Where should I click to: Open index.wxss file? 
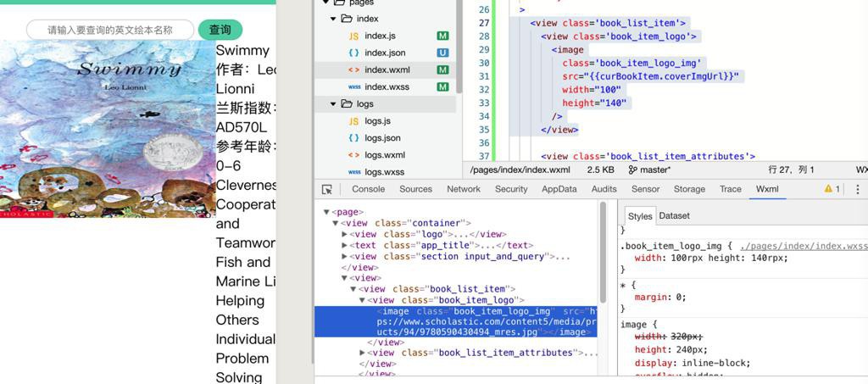tap(387, 87)
